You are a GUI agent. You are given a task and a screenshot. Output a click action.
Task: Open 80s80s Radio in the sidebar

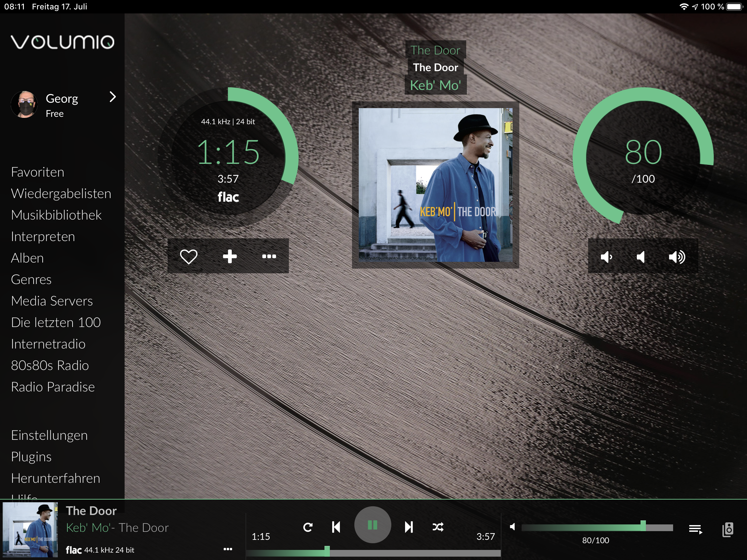[x=50, y=366]
